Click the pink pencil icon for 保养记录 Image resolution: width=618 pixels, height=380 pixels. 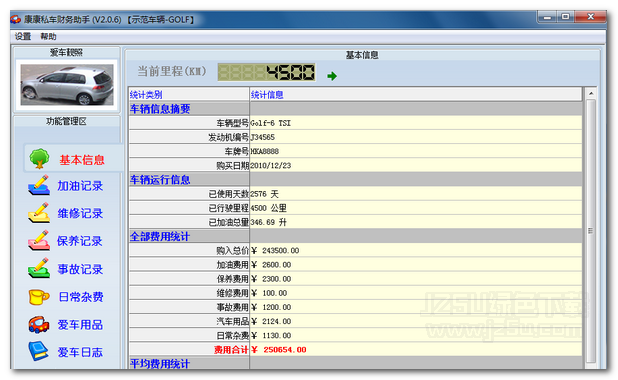(39, 240)
